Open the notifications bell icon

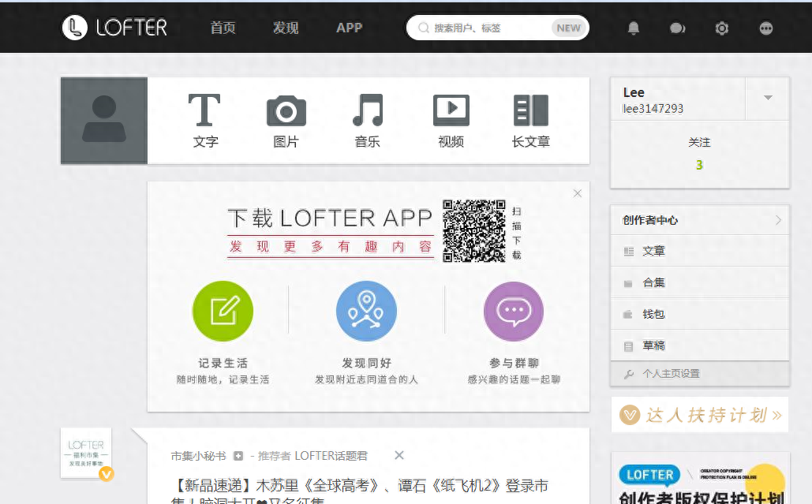[x=633, y=28]
